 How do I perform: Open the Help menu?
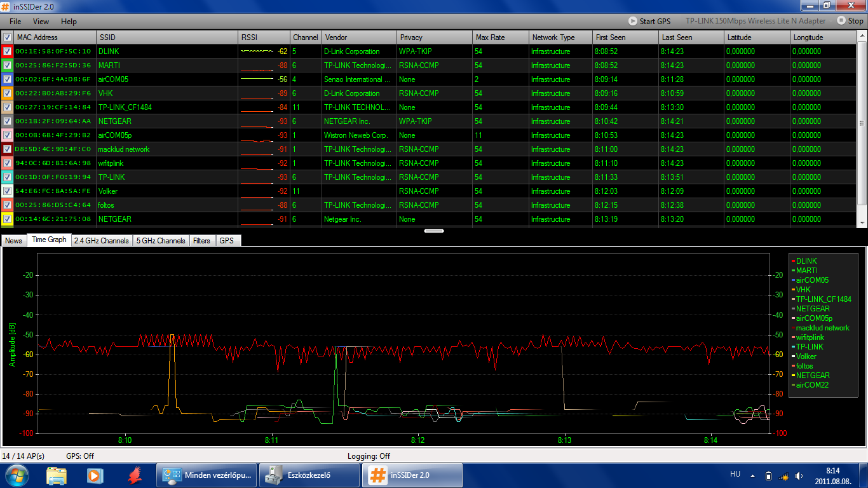(69, 22)
